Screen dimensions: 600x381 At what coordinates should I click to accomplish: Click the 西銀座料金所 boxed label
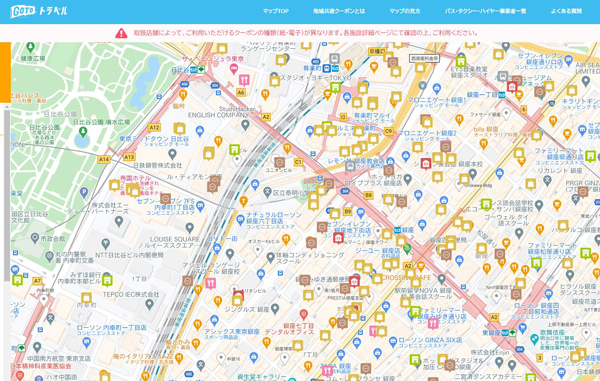tap(424, 59)
